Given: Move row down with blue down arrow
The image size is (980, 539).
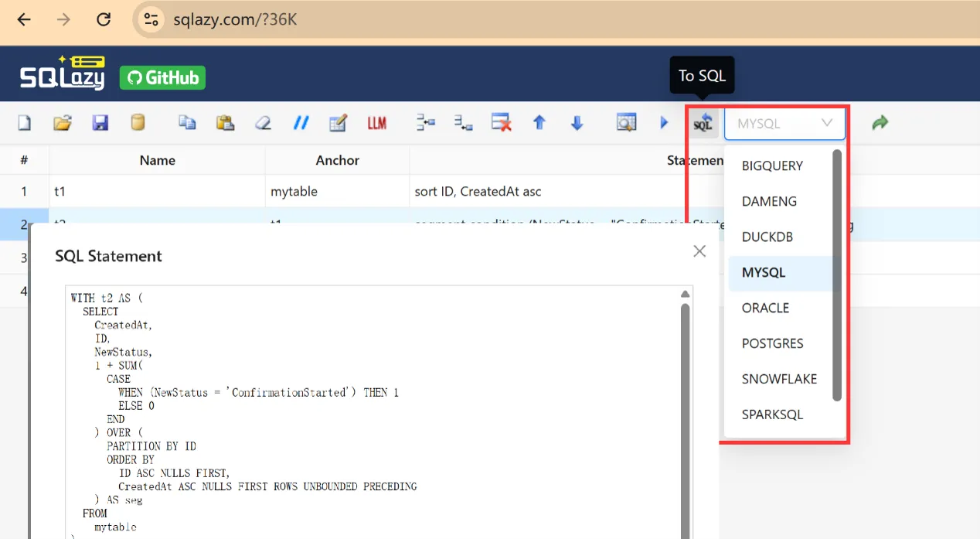Looking at the screenshot, I should pyautogui.click(x=577, y=123).
